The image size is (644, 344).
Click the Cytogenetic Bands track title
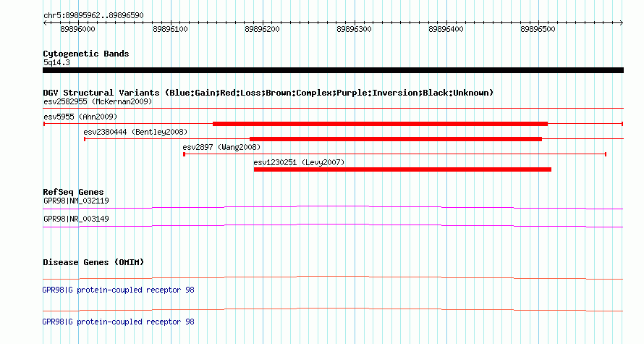tap(86, 54)
